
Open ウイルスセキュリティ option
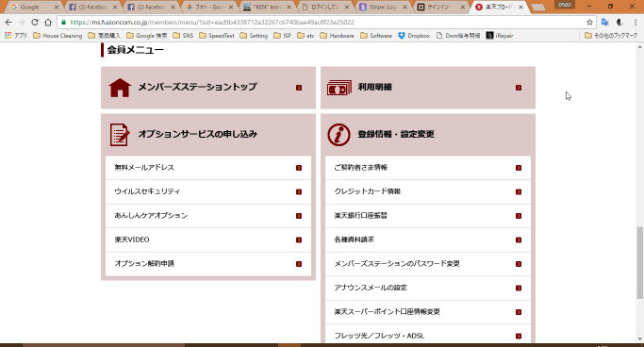(208, 191)
